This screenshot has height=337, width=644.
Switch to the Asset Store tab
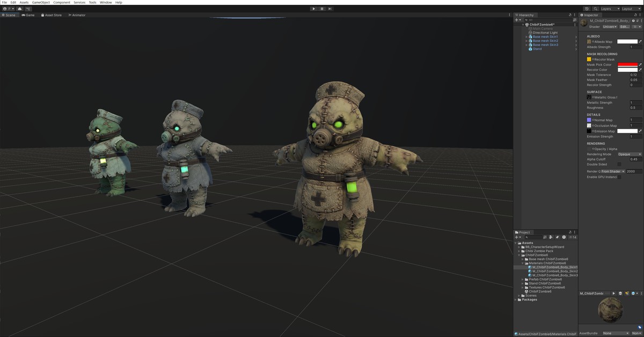51,15
